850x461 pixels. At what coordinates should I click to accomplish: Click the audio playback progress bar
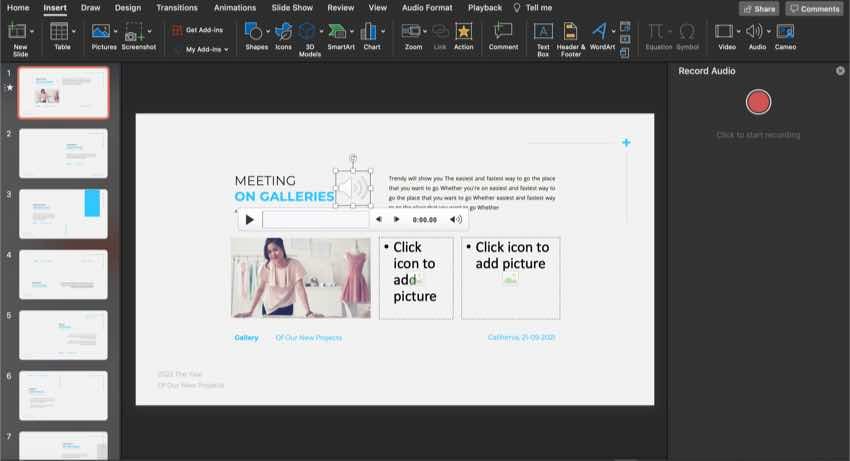click(314, 219)
